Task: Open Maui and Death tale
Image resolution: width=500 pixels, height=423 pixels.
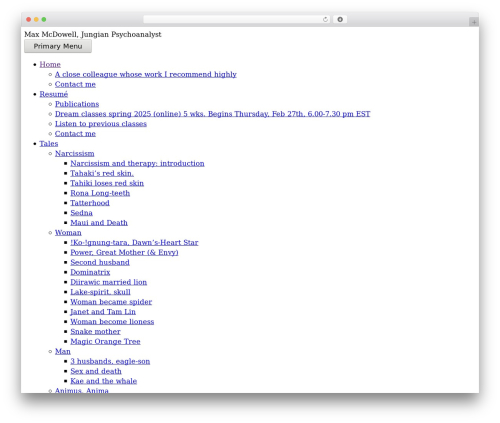Action: 99,223
